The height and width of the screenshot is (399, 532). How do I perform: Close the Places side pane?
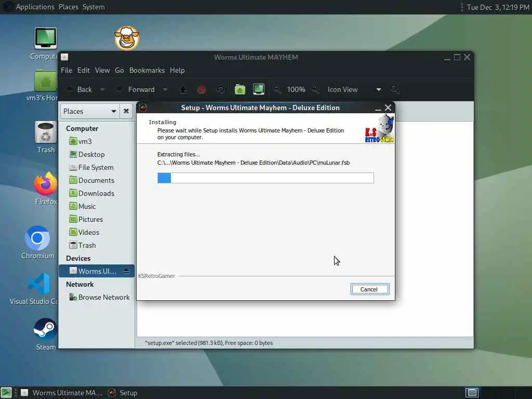126,111
